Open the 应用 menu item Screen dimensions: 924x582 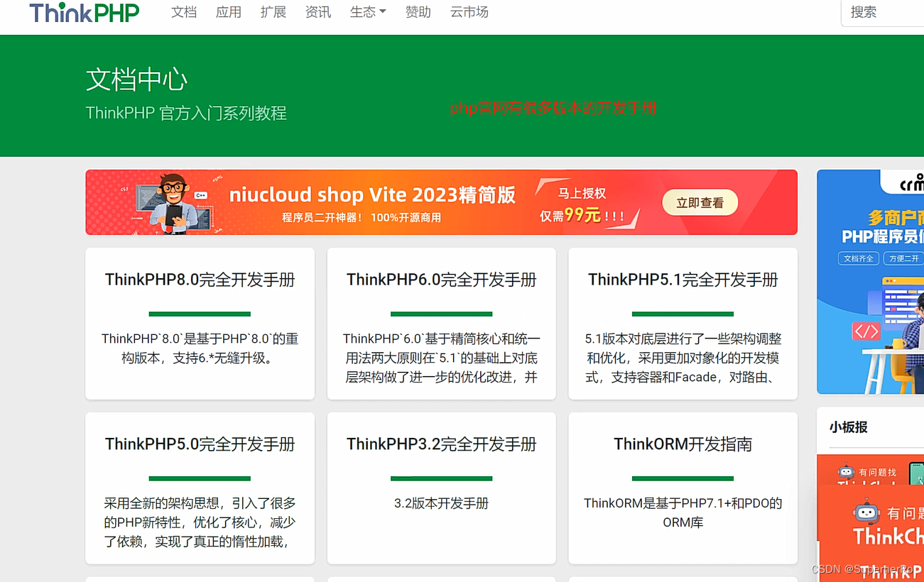point(229,12)
